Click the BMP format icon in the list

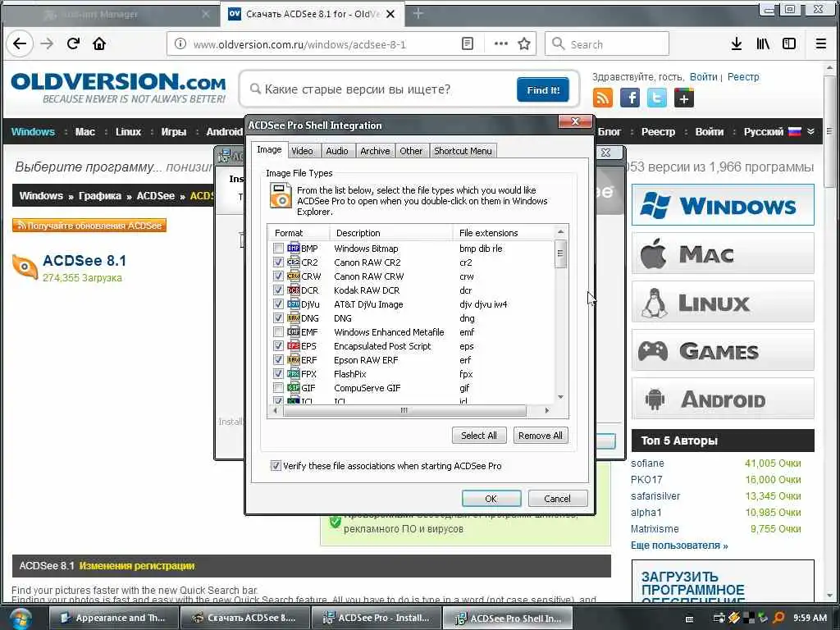(293, 248)
